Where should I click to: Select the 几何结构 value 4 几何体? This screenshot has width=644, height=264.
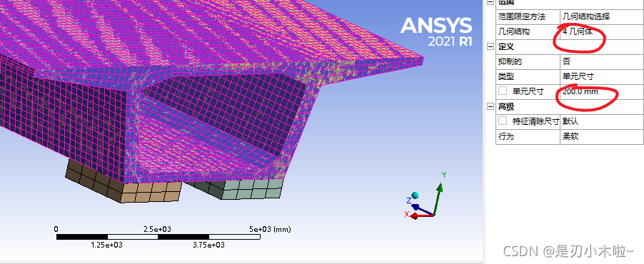pos(602,31)
